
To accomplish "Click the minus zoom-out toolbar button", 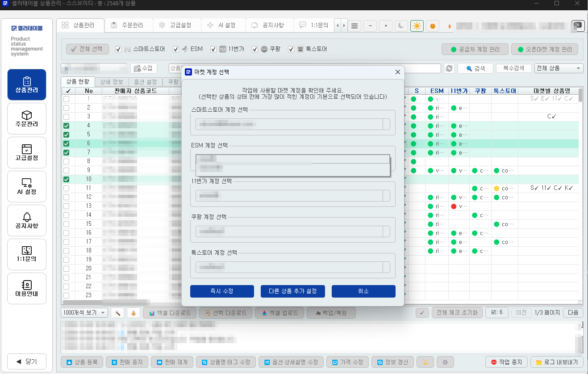I will (370, 26).
